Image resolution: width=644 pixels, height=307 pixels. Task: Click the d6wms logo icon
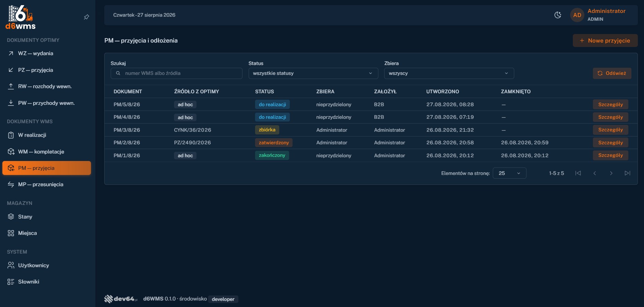(20, 17)
